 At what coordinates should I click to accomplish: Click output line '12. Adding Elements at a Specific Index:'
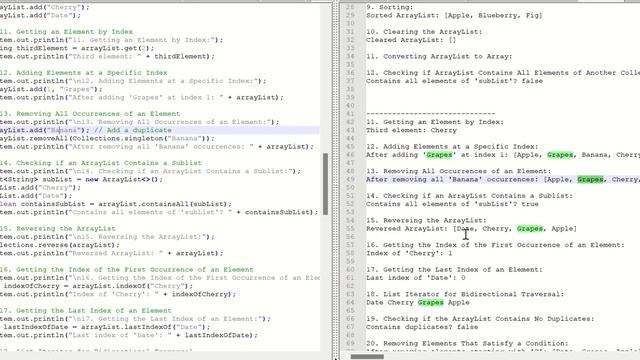click(452, 147)
